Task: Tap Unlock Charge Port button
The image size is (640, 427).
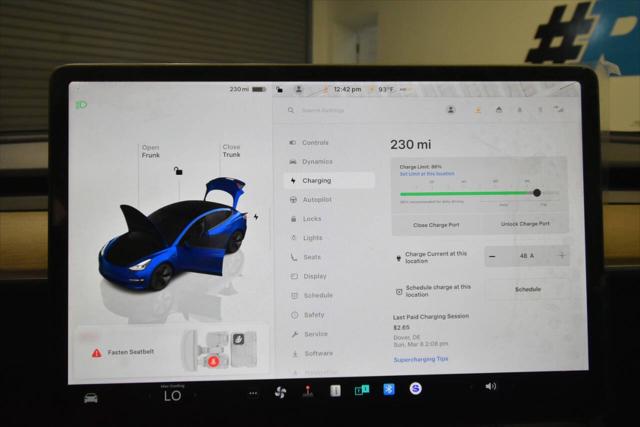Action: pyautogui.click(x=525, y=224)
